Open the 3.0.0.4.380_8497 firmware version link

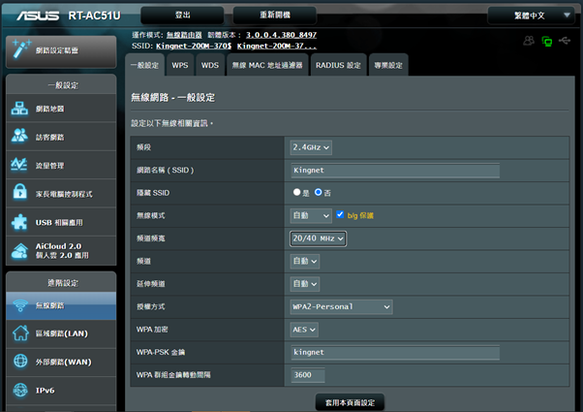[x=281, y=35]
